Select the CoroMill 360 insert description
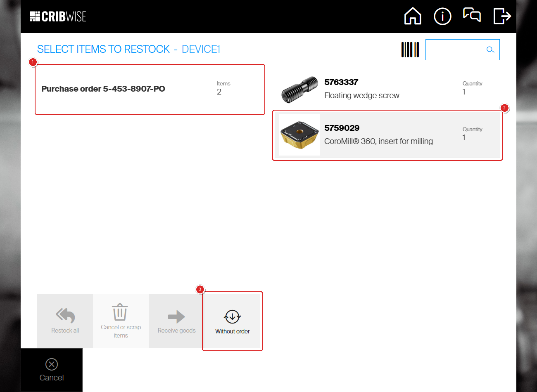This screenshot has width=537, height=392. (378, 142)
